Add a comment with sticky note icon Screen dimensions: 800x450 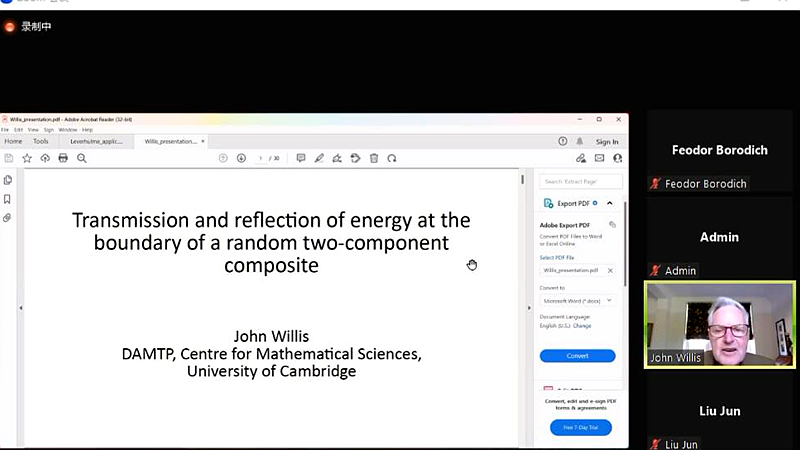tap(301, 158)
